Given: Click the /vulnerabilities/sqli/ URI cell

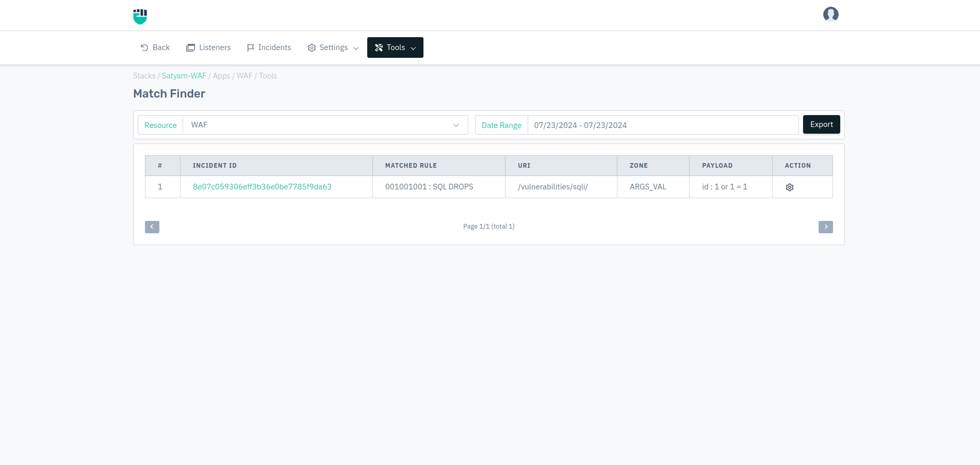Looking at the screenshot, I should 561,187.
